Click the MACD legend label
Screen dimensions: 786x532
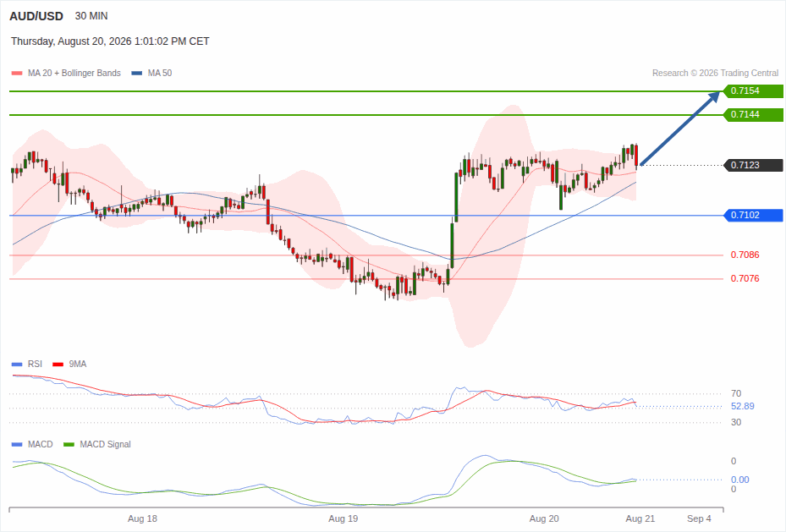pos(40,444)
